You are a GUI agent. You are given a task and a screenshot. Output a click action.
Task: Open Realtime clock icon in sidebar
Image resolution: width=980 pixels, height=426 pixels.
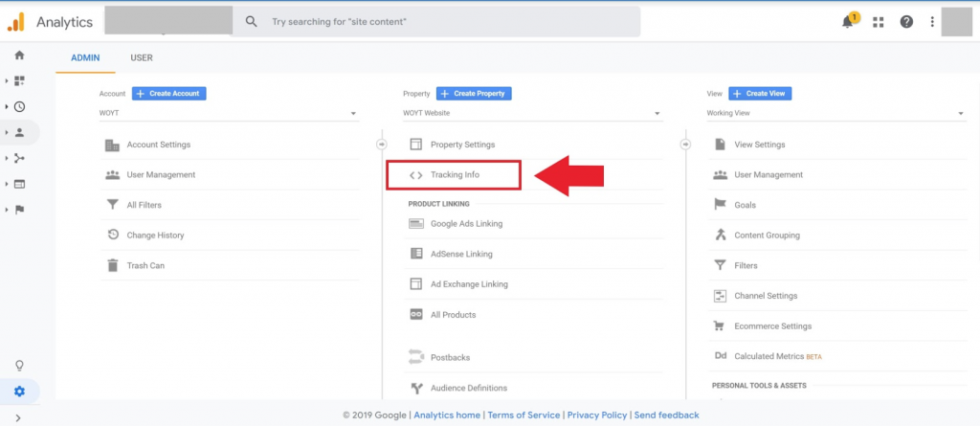pyautogui.click(x=19, y=106)
